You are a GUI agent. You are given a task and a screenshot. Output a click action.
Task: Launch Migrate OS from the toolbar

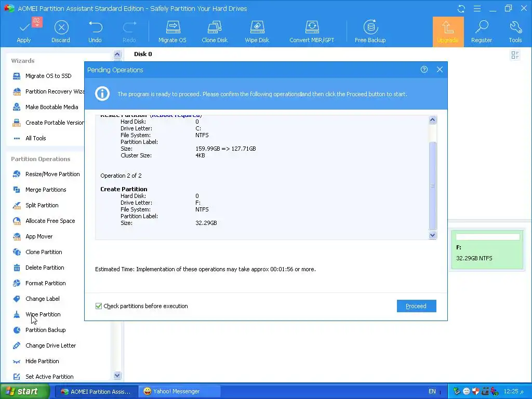tap(172, 31)
